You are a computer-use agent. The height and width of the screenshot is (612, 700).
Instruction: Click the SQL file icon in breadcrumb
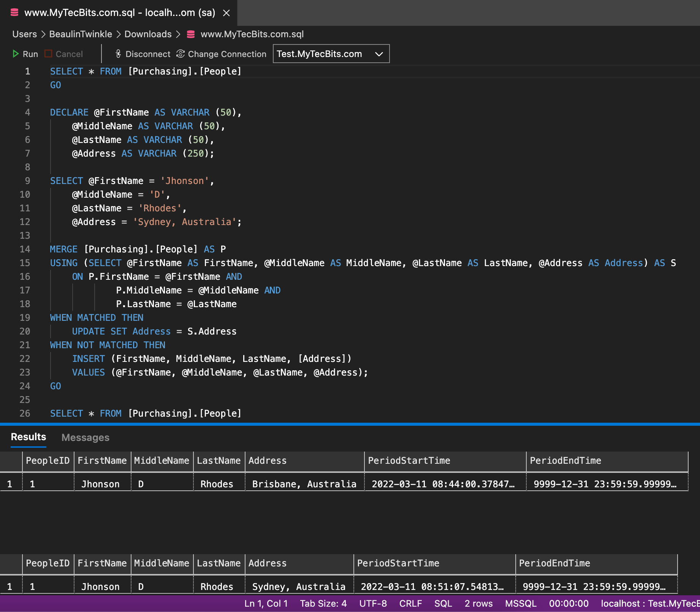pyautogui.click(x=191, y=34)
